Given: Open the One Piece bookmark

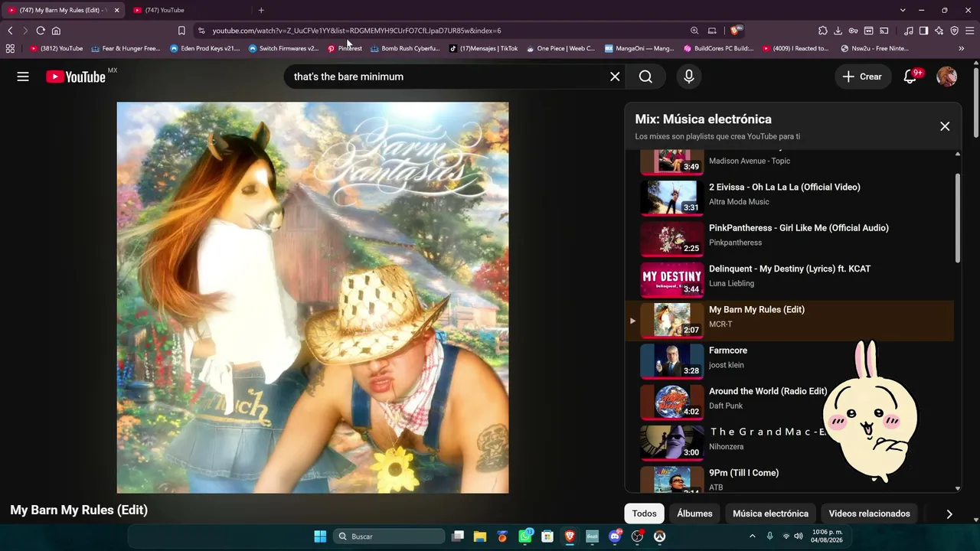Looking at the screenshot, I should coord(560,48).
